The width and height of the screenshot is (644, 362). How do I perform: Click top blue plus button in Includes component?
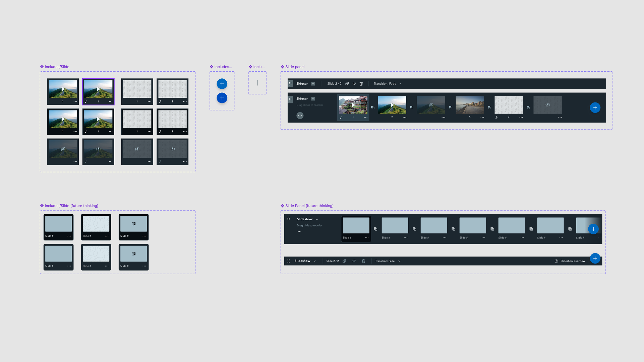(x=222, y=84)
